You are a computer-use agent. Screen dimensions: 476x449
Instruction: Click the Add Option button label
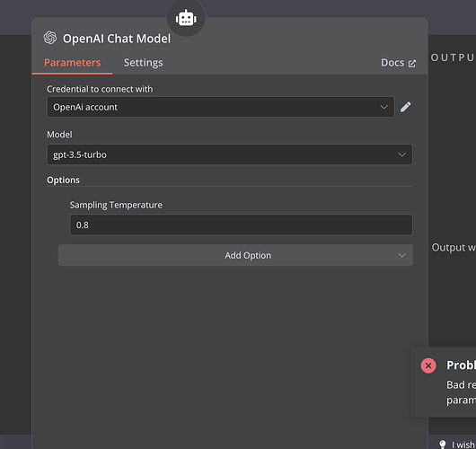(248, 255)
